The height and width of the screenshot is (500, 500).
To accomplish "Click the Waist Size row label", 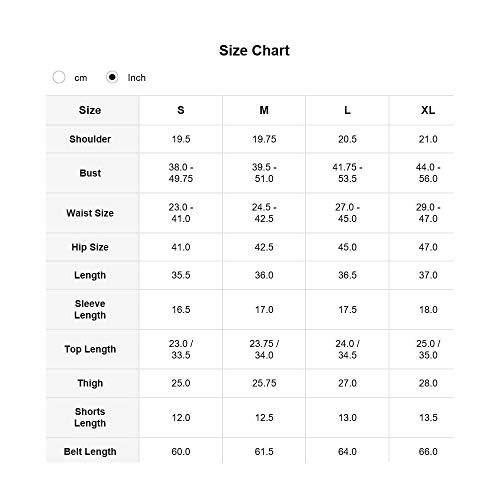I will click(x=90, y=213).
